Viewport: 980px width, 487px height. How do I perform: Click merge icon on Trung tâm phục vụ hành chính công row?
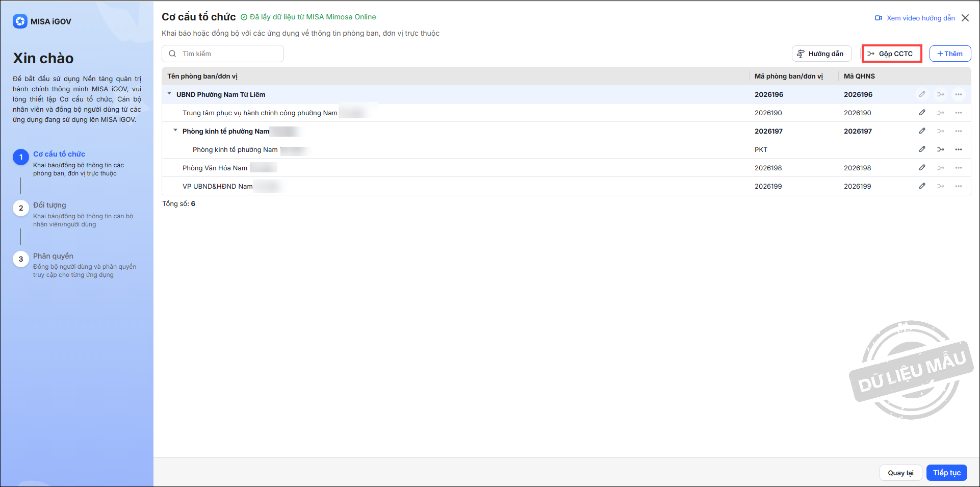coord(941,113)
